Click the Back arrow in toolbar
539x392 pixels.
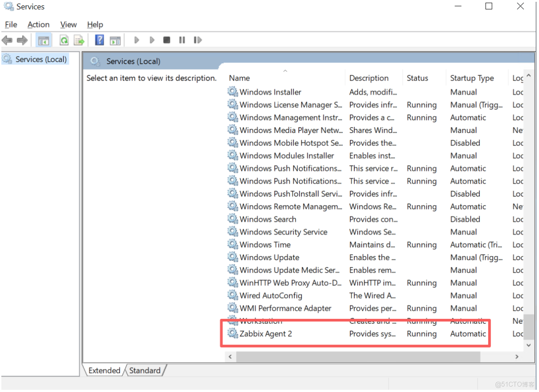(7, 40)
